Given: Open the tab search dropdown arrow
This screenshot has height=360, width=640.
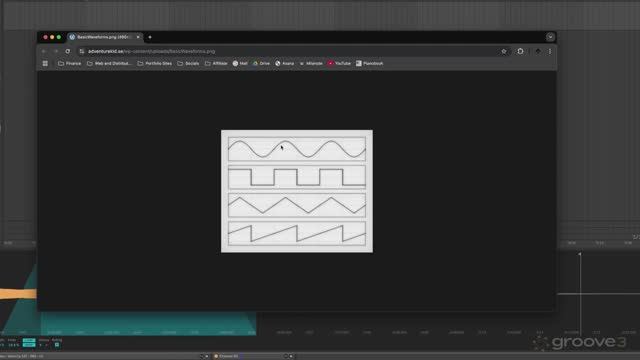Looking at the screenshot, I should pyautogui.click(x=550, y=37).
